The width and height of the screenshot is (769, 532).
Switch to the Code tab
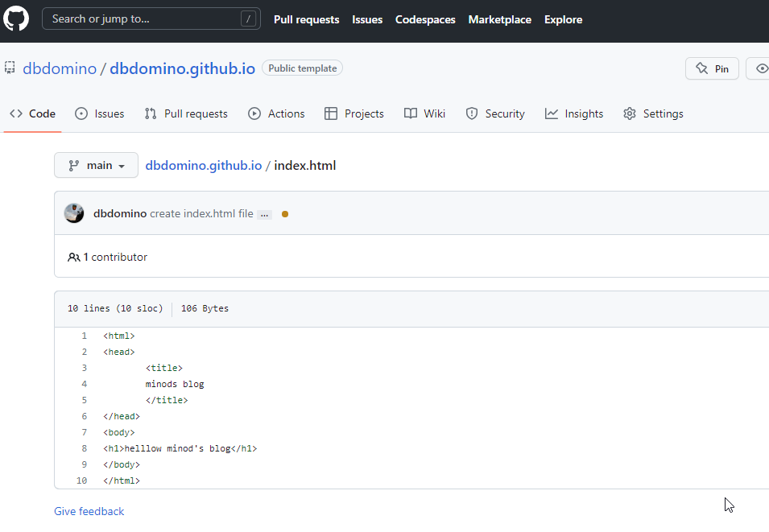pos(32,113)
